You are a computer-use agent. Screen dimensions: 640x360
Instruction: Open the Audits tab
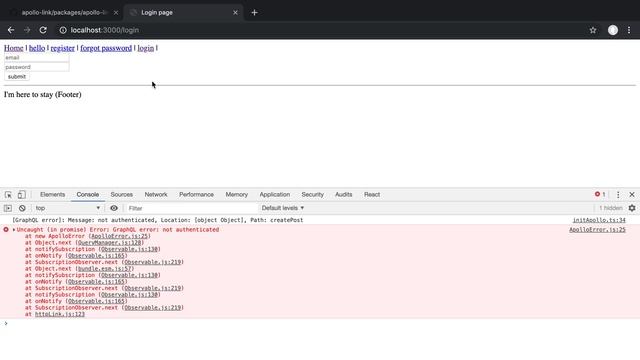(x=344, y=195)
